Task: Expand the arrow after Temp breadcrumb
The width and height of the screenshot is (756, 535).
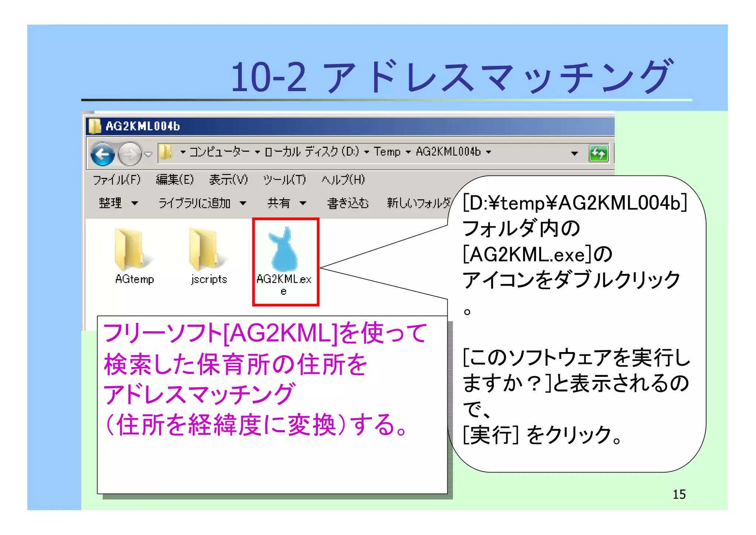Action: click(x=408, y=152)
